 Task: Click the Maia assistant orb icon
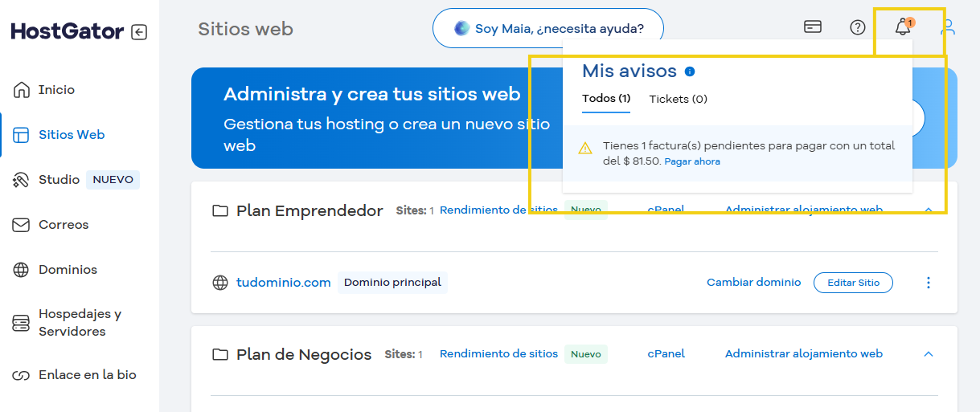tap(461, 29)
